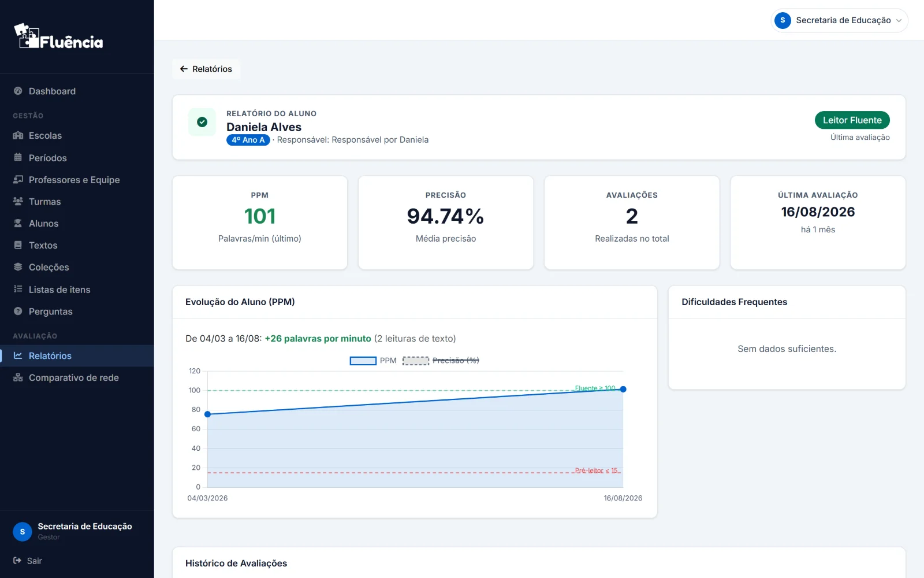
Task: Click the Coleções stack icon
Action: coord(18,267)
